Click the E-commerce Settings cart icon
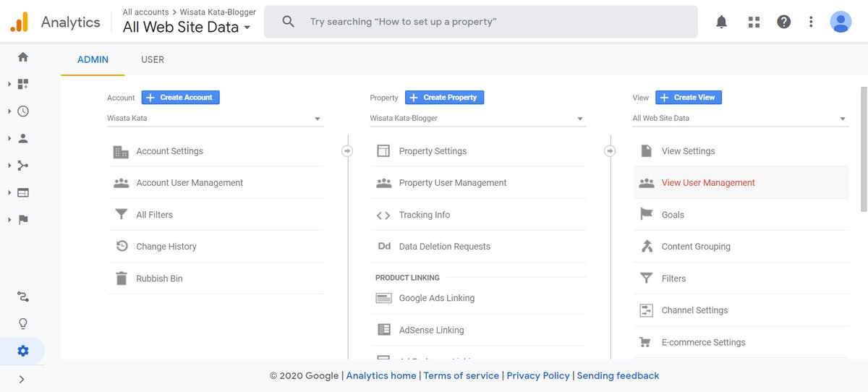This screenshot has width=868, height=392. pos(646,342)
